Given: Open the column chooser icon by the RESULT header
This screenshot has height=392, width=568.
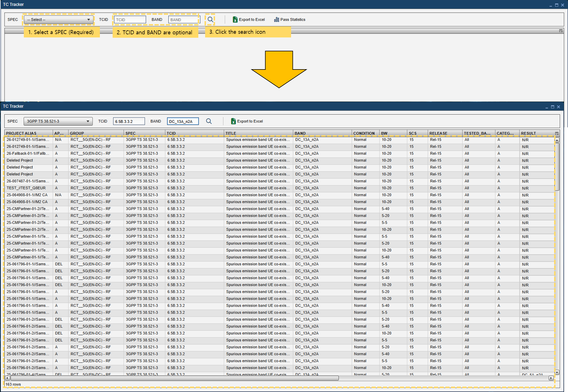Looking at the screenshot, I should click(x=557, y=133).
